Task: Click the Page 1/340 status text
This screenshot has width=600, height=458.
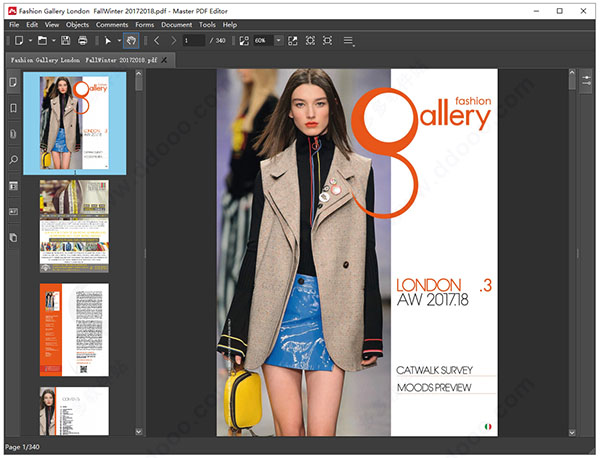Action: pos(22,447)
